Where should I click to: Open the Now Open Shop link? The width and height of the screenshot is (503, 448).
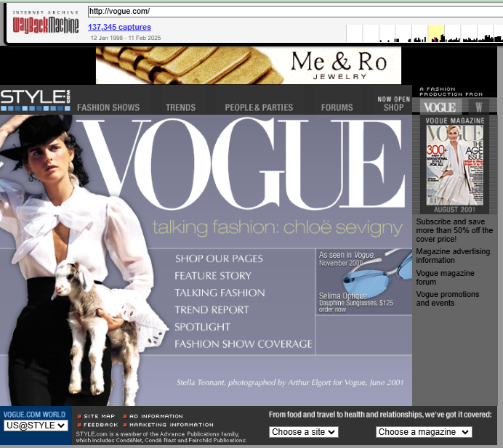point(394,104)
